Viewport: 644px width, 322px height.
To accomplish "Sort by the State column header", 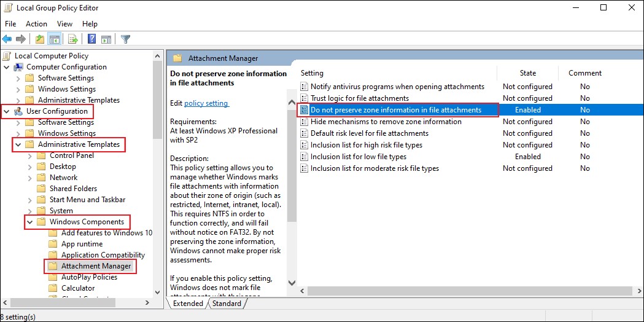I will [x=528, y=73].
